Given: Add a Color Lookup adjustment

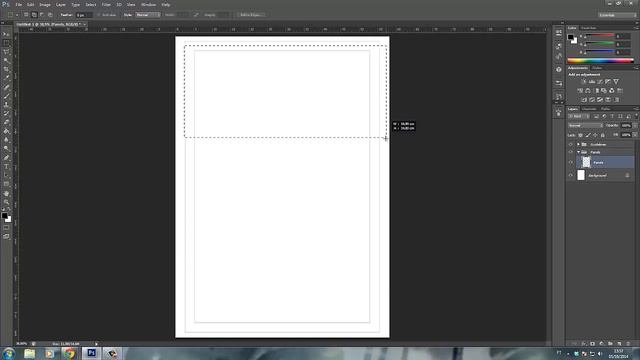Looking at the screenshot, I should (x=620, y=91).
